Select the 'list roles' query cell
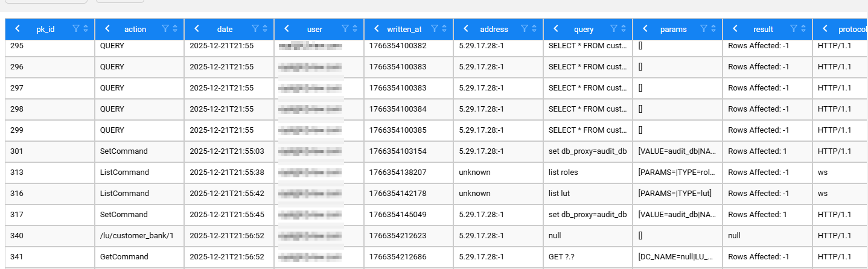This screenshot has width=868, height=269. click(563, 172)
